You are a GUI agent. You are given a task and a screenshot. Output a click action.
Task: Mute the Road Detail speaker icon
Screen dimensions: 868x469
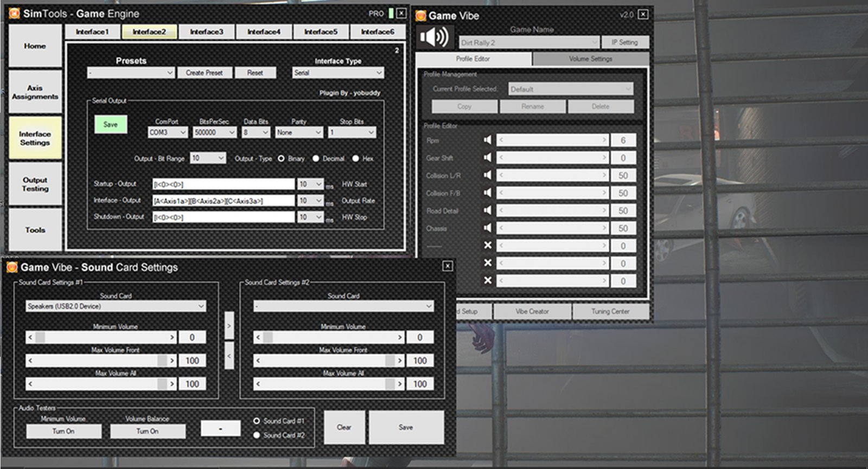[487, 210]
